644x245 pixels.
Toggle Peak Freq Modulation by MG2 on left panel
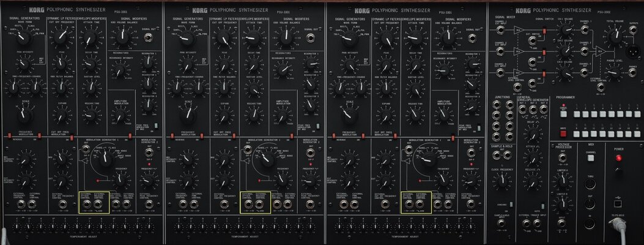coord(157,126)
